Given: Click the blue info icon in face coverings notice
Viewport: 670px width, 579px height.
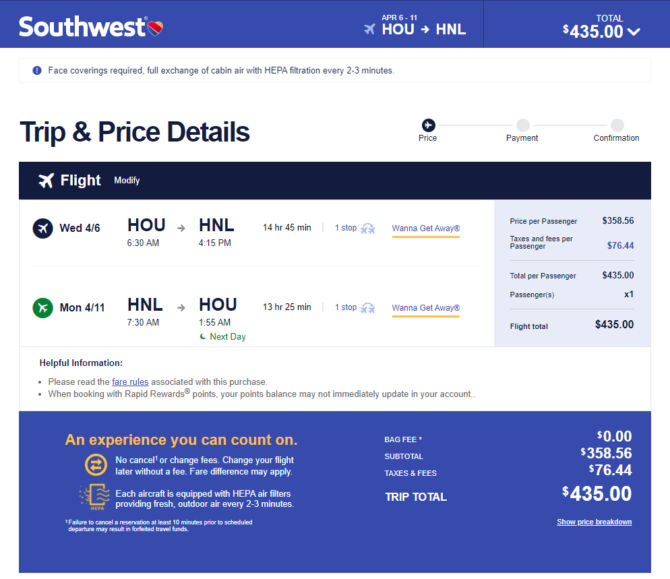Looking at the screenshot, I should tap(37, 70).
